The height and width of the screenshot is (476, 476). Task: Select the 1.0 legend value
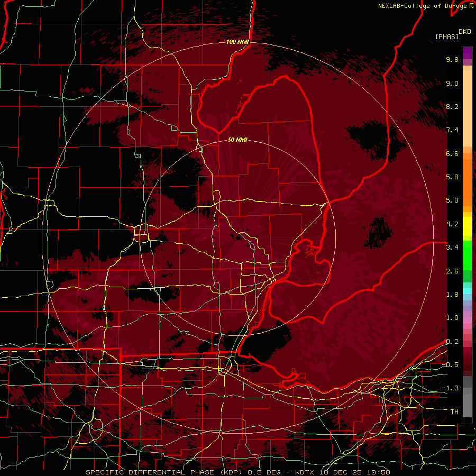click(452, 318)
